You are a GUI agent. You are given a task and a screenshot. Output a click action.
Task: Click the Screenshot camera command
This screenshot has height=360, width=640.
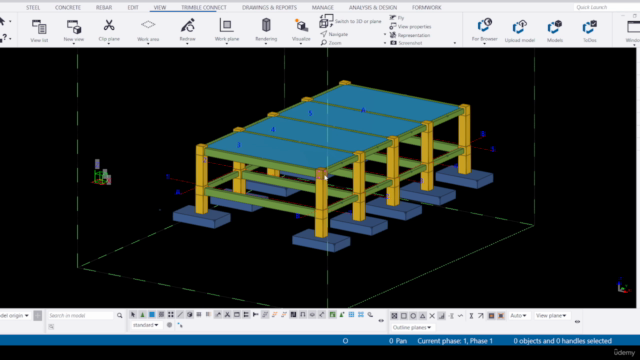[x=406, y=43]
